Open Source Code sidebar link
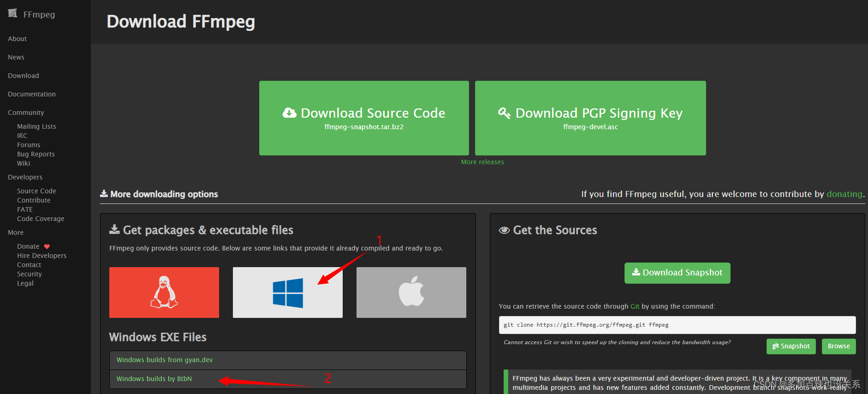The image size is (868, 394). (36, 191)
